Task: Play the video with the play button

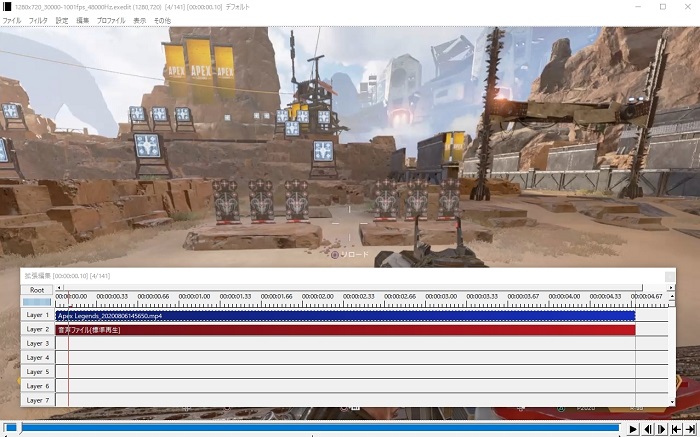Action: [633, 429]
